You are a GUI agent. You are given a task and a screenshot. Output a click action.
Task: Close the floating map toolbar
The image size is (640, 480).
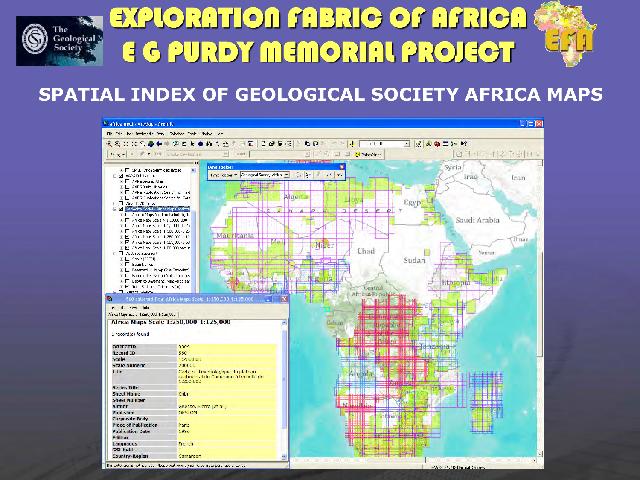tap(341, 166)
